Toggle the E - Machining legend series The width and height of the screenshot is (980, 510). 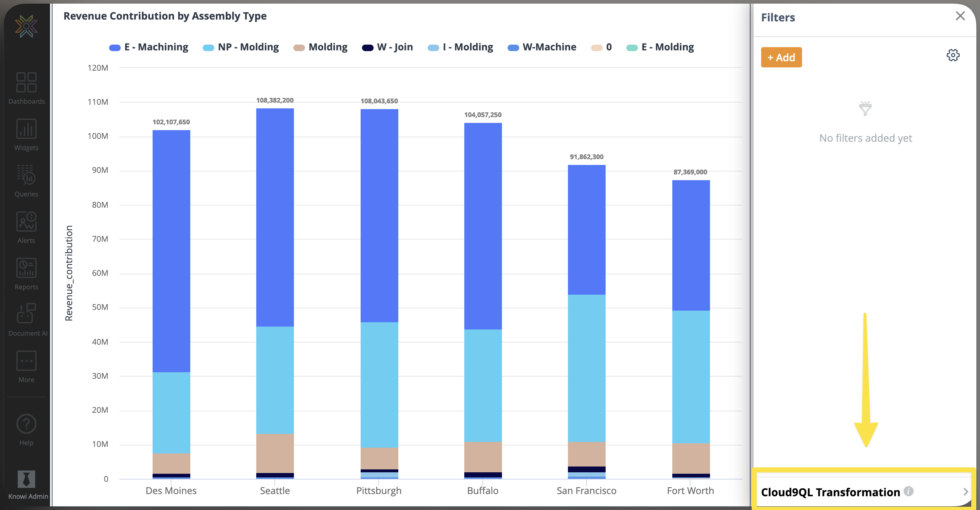(x=149, y=47)
